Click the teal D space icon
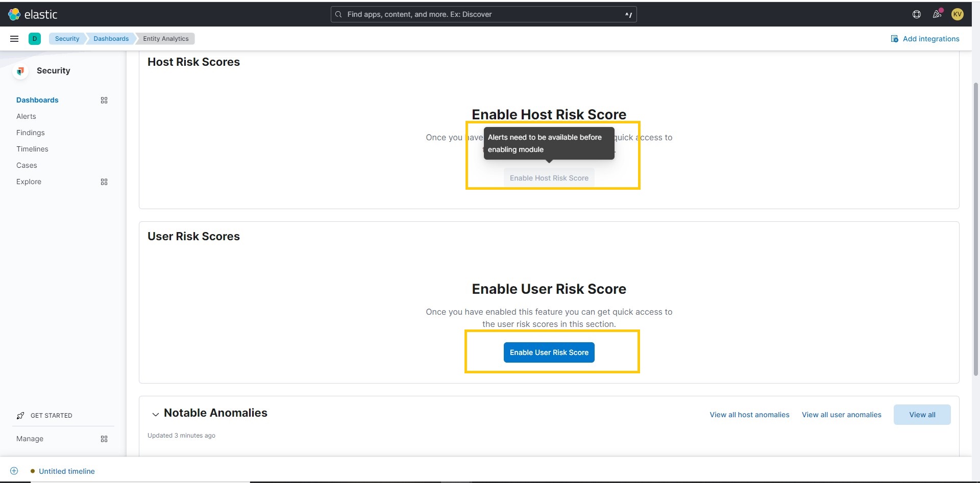 34,38
